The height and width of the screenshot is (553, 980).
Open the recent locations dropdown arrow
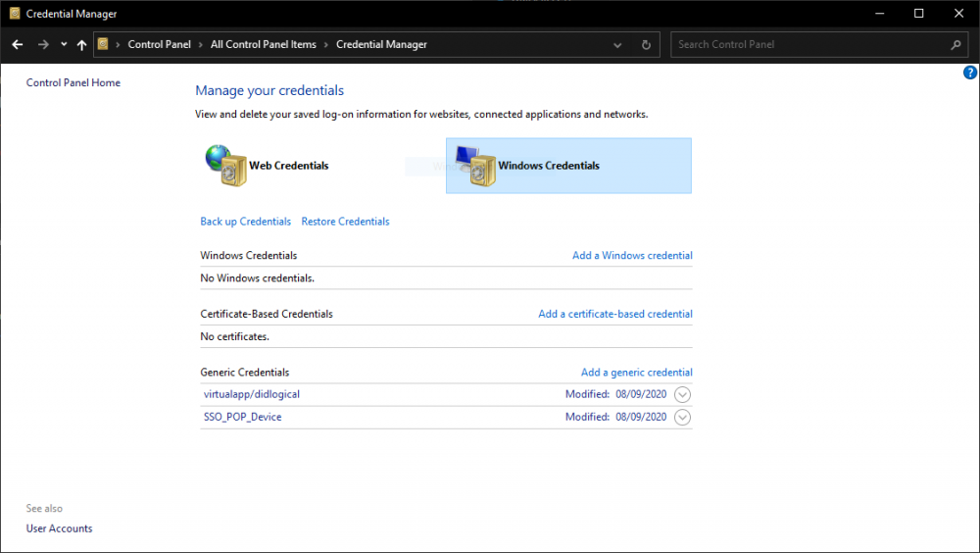[64, 44]
